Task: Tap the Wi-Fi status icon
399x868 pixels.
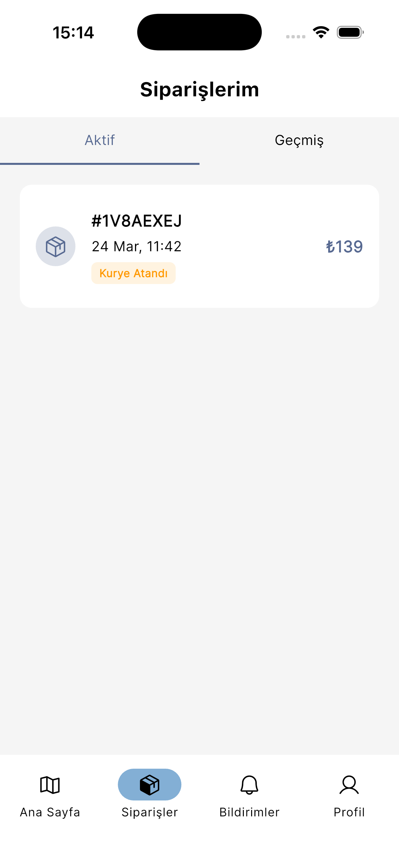Action: click(x=321, y=32)
